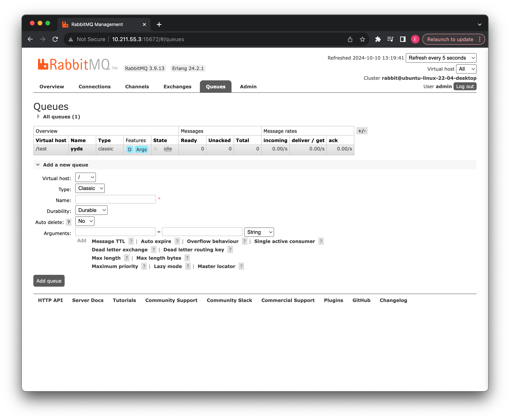Toggle the checkbox in the yyds State column

(x=155, y=149)
